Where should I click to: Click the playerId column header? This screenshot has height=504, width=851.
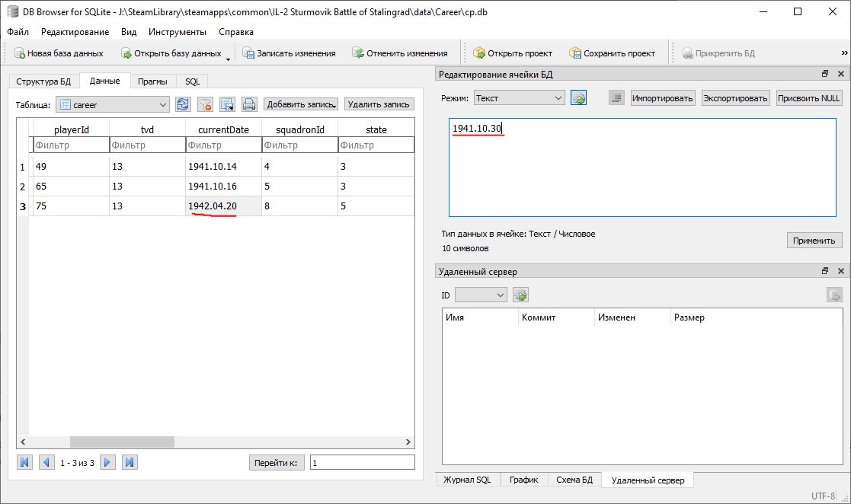[71, 129]
